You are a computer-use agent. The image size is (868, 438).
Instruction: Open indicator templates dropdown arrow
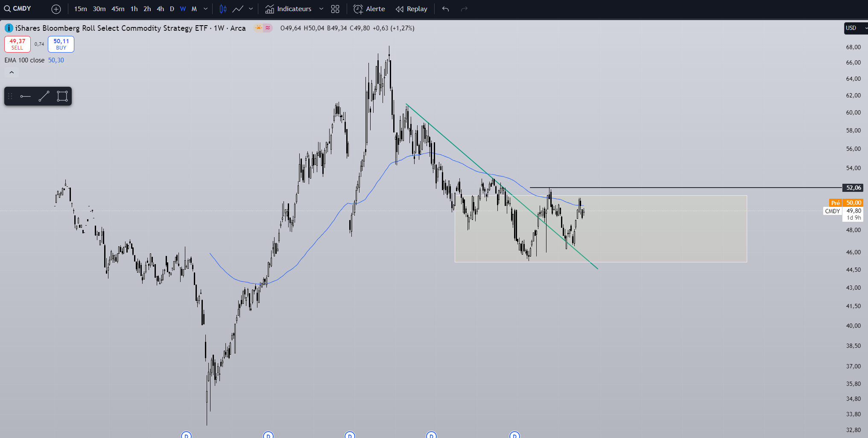point(321,9)
